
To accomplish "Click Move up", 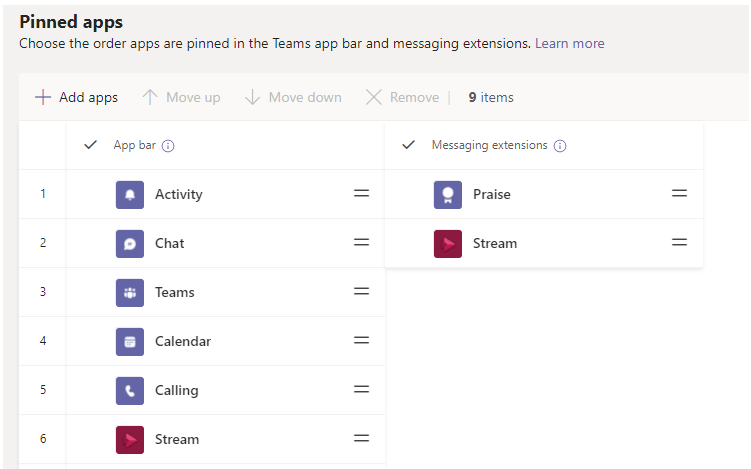I will click(x=182, y=97).
